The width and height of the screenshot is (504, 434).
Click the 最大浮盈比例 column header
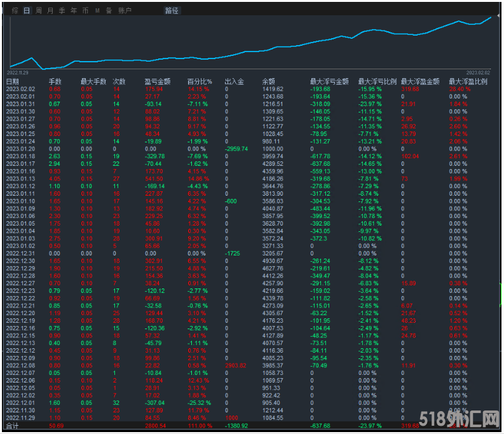click(468, 82)
